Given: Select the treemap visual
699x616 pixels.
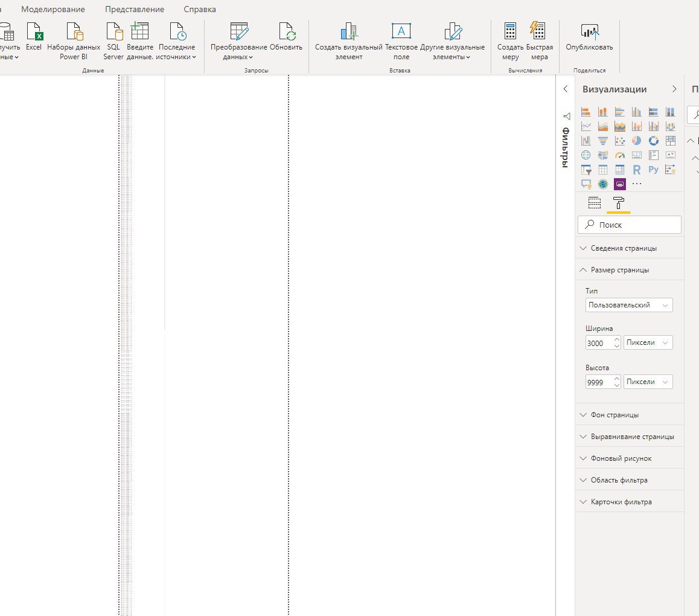Looking at the screenshot, I should 671,141.
